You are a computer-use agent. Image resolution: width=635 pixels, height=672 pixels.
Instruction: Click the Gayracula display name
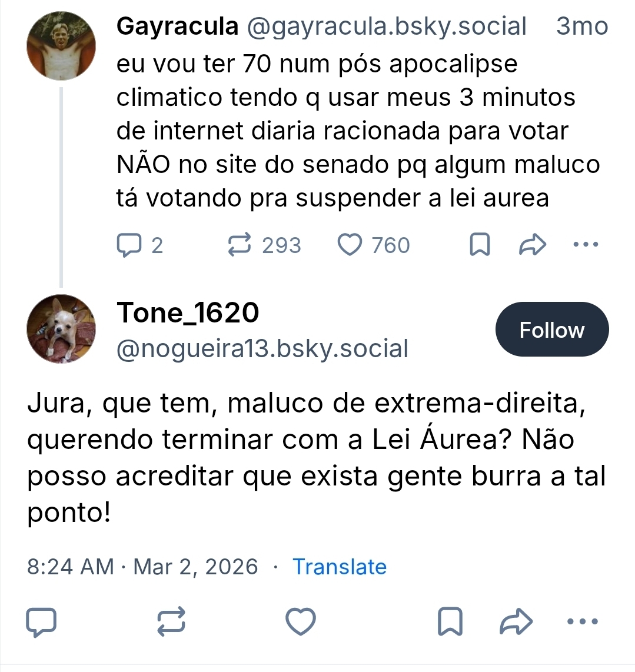[178, 26]
